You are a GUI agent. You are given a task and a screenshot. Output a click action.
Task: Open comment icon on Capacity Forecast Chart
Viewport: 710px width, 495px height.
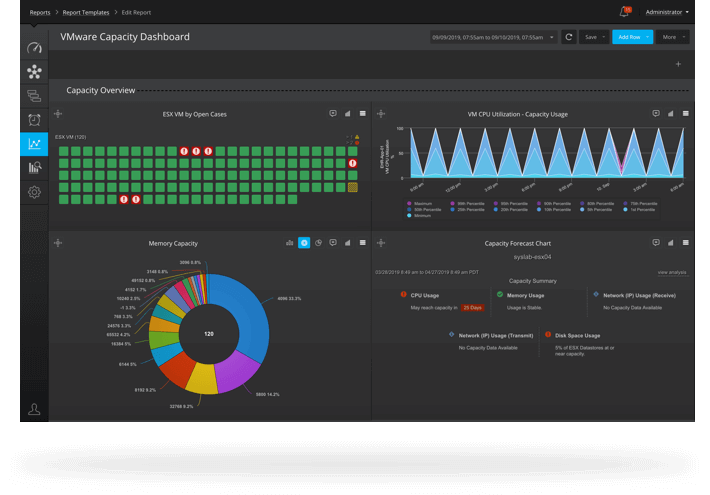(x=656, y=243)
